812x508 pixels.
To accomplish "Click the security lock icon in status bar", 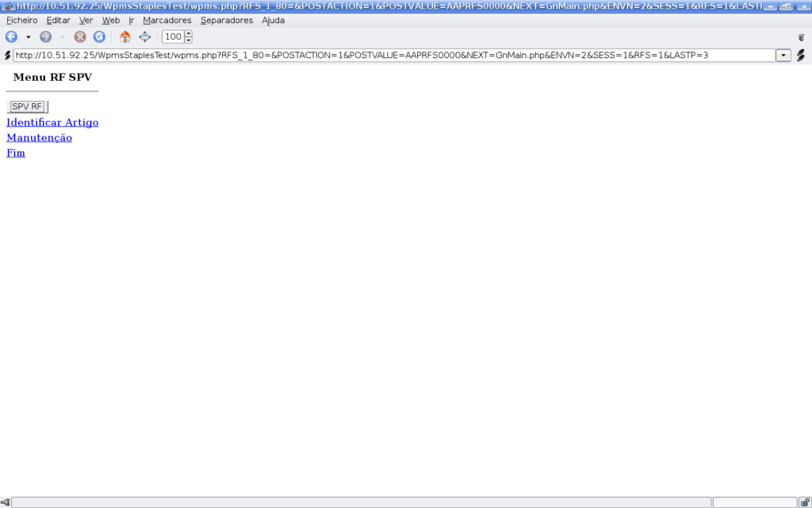I will 805,502.
